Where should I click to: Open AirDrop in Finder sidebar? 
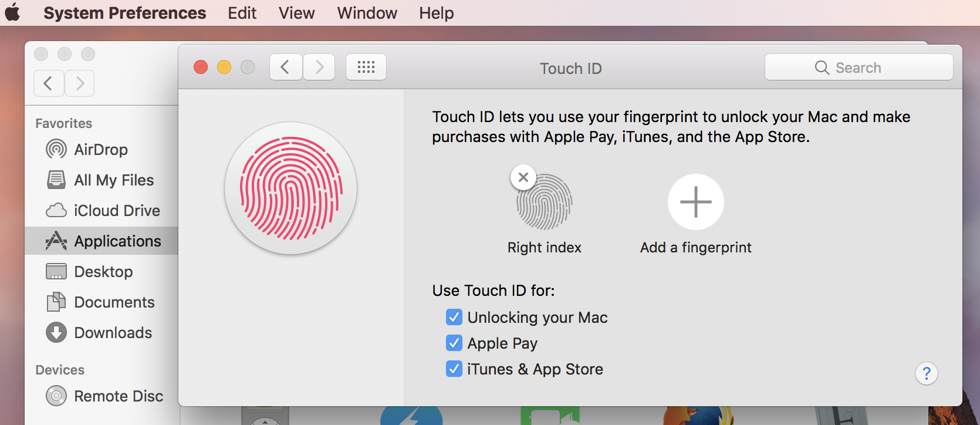pos(101,150)
